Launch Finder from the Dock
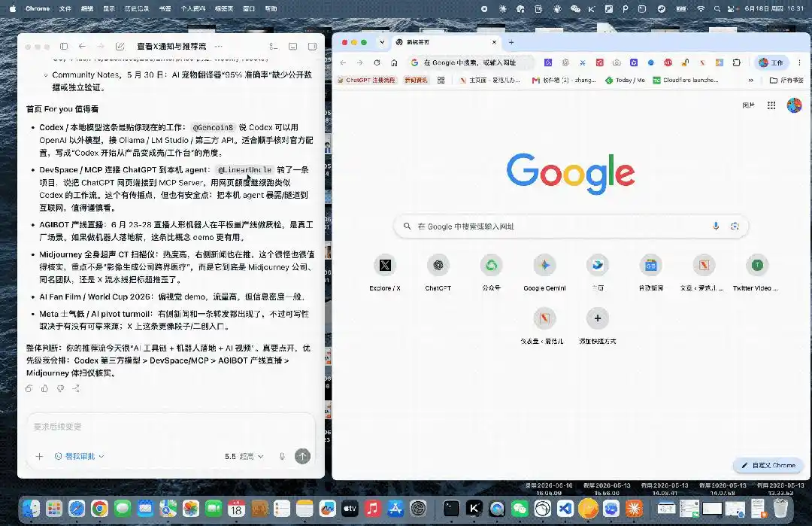The image size is (812, 526). coord(31,509)
